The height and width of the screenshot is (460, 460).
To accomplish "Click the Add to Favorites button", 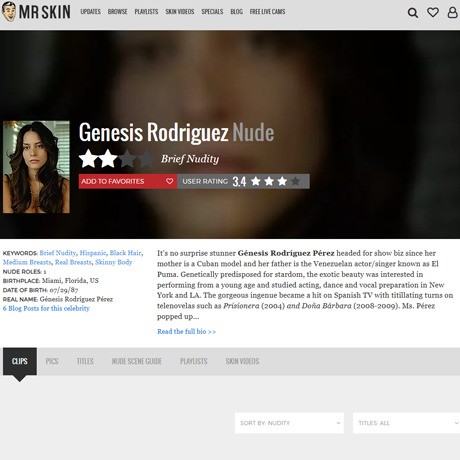I will pyautogui.click(x=128, y=181).
